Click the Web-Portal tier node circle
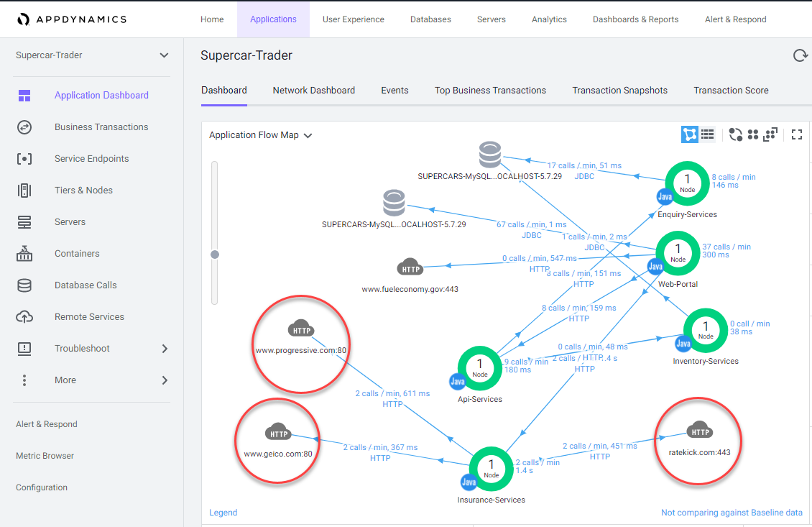This screenshot has width=812, height=527. 678,253
